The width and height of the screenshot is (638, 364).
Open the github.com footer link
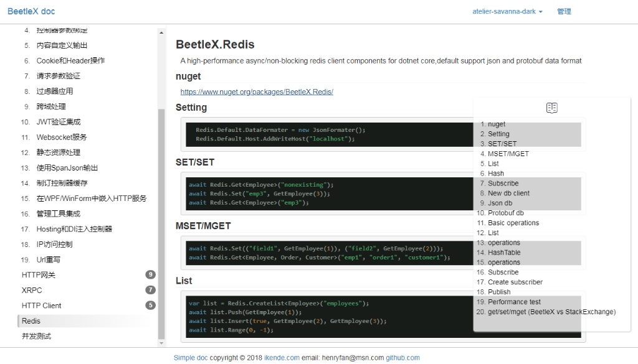(402, 358)
